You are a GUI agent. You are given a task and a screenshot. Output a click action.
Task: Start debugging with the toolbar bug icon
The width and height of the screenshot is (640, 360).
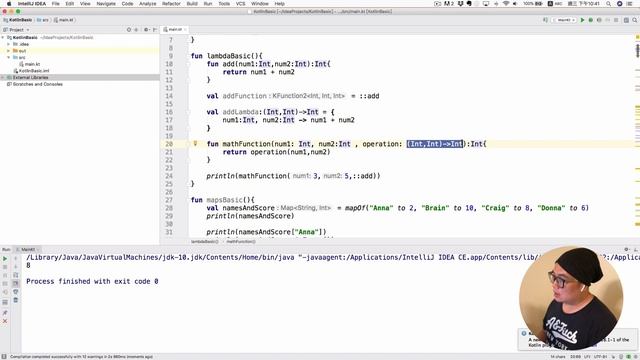(591, 20)
